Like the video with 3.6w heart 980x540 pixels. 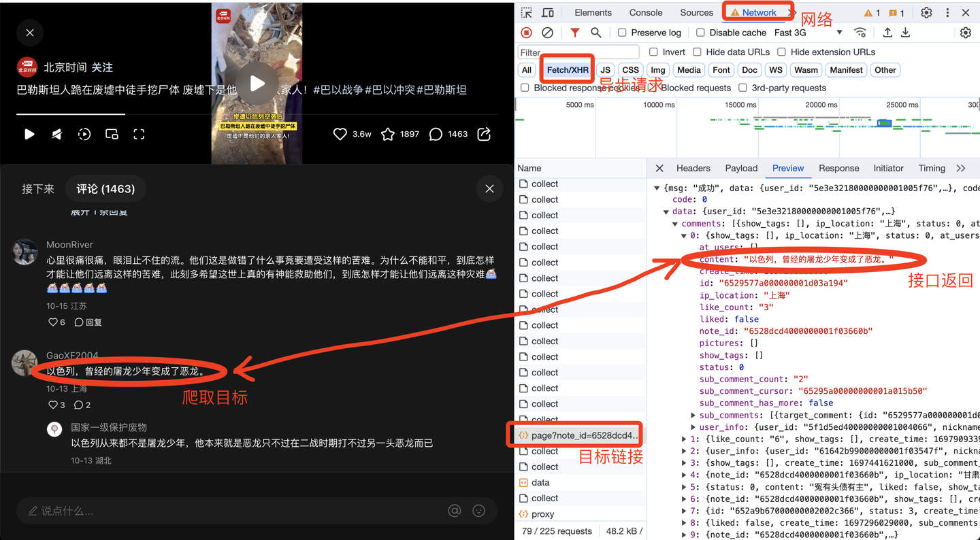pyautogui.click(x=340, y=135)
